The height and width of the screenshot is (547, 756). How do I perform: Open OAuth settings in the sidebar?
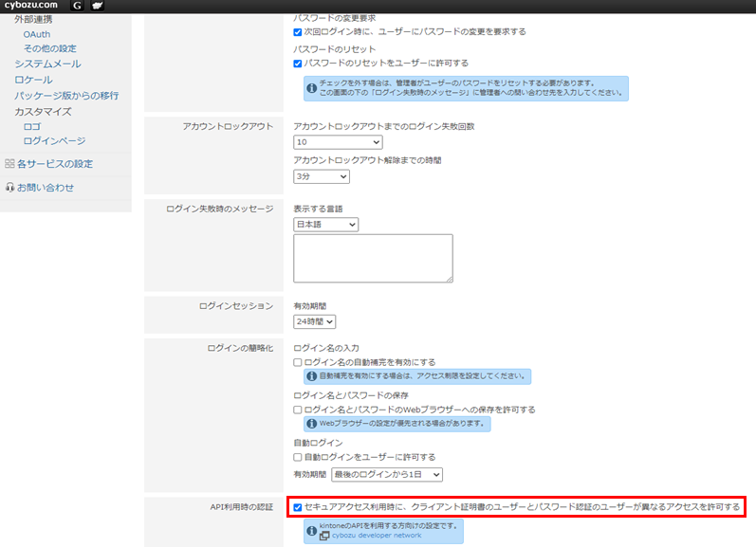[x=37, y=34]
